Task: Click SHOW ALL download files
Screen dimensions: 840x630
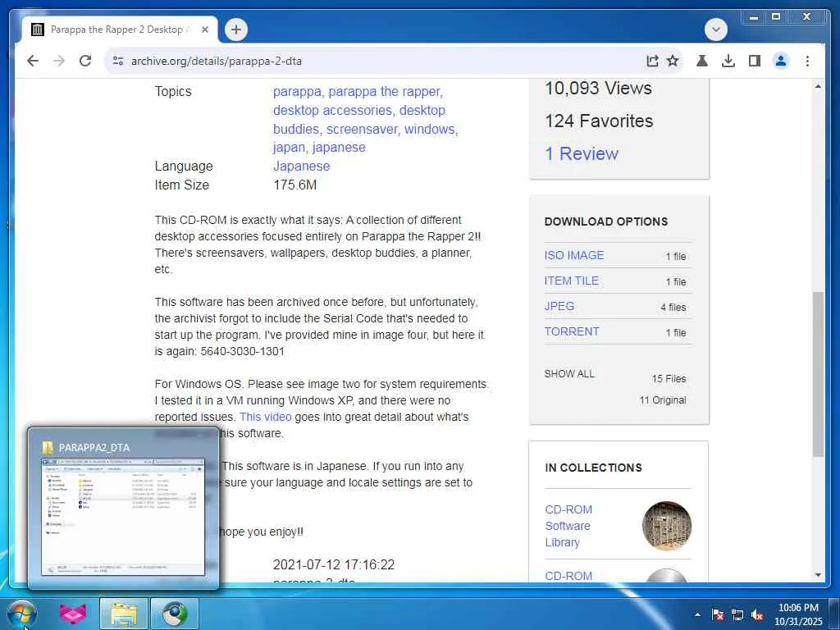Action: (569, 374)
